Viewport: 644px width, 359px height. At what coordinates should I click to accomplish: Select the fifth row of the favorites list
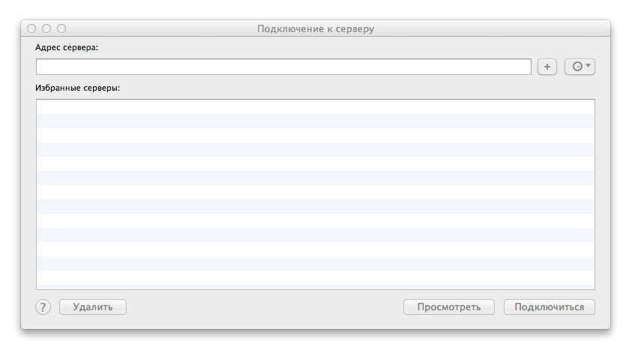coord(316,163)
